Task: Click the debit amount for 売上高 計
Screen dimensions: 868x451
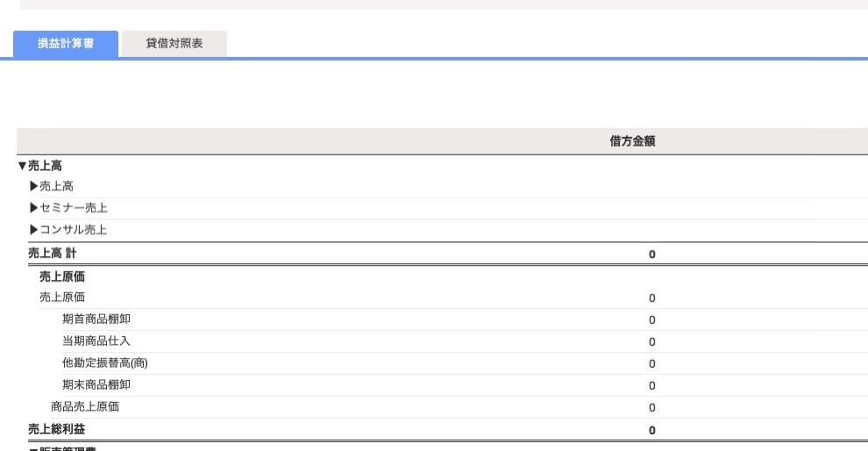Action: (652, 254)
